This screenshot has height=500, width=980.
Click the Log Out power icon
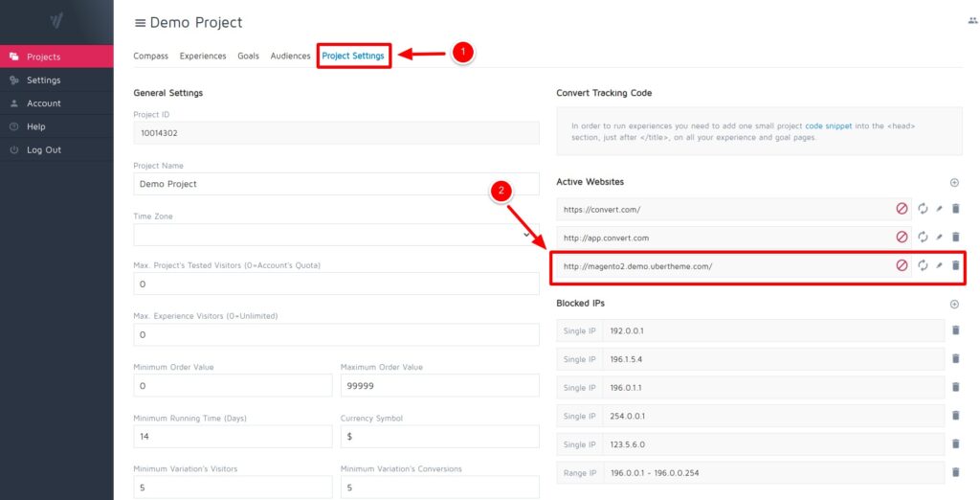13,150
